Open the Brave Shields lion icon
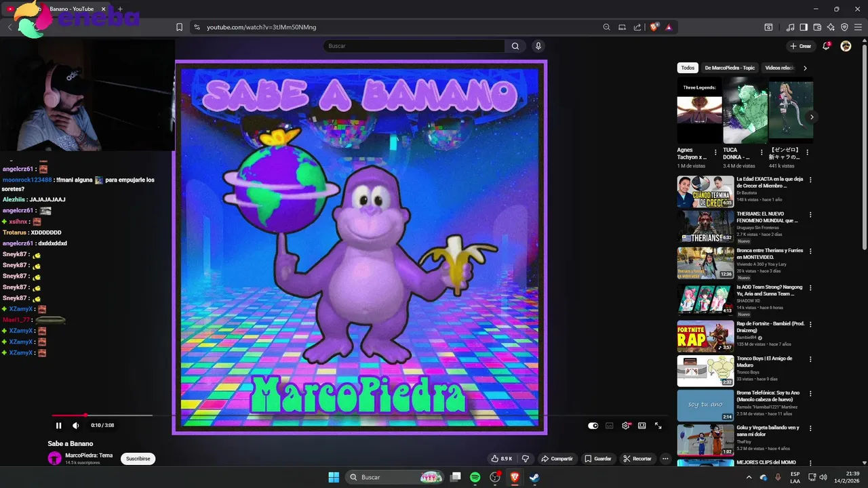 (x=654, y=27)
